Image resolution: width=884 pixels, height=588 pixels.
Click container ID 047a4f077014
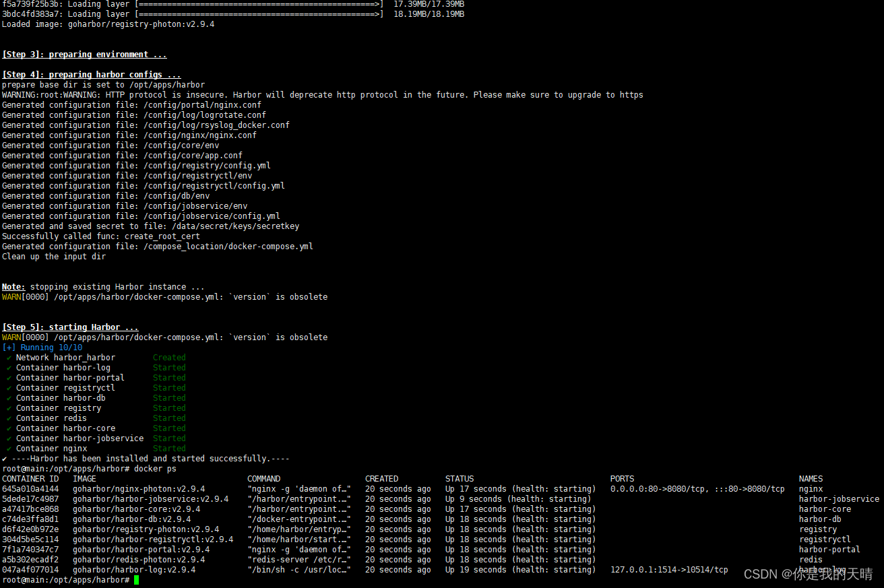pyautogui.click(x=30, y=570)
